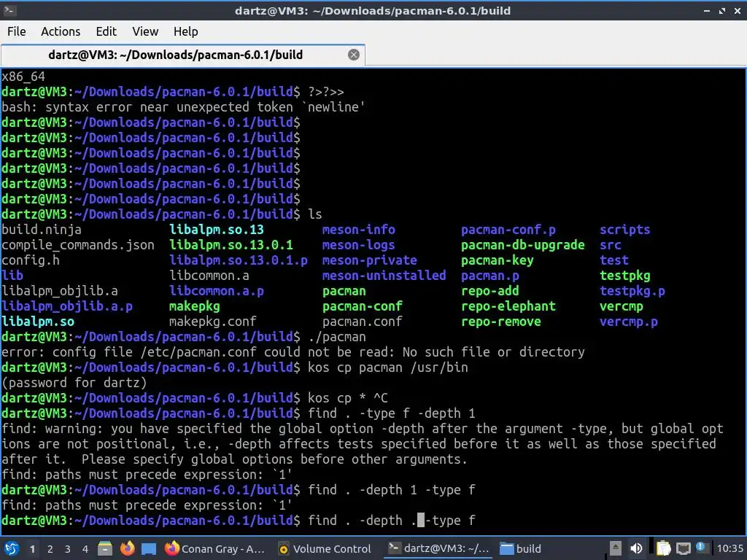Click 'meson-uninstalled' directory name
This screenshot has height=560, width=747.
pyautogui.click(x=384, y=276)
